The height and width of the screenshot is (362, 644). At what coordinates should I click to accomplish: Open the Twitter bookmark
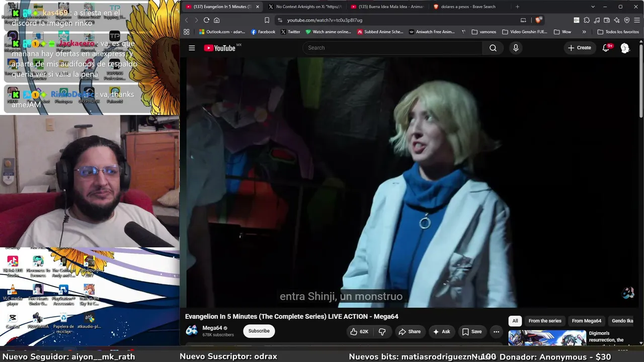coord(290,32)
